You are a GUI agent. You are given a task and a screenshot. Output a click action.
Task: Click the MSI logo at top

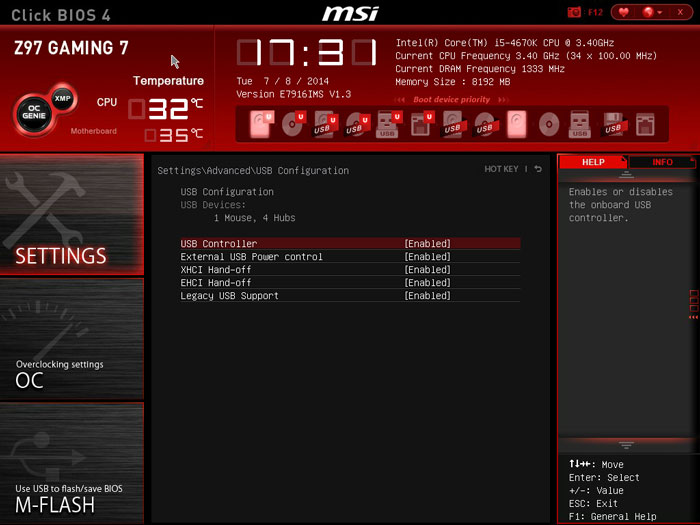[x=350, y=13]
